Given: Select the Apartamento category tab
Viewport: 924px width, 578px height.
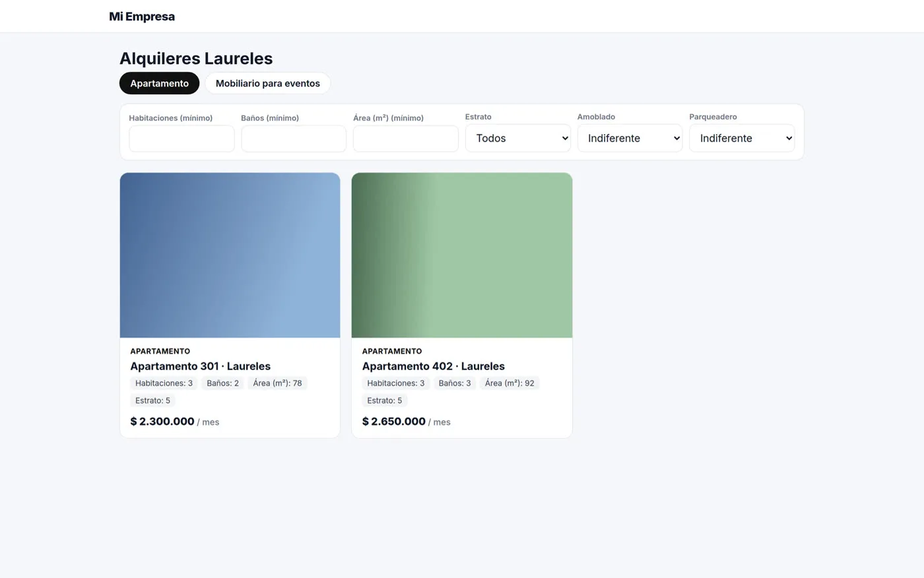Looking at the screenshot, I should point(159,83).
